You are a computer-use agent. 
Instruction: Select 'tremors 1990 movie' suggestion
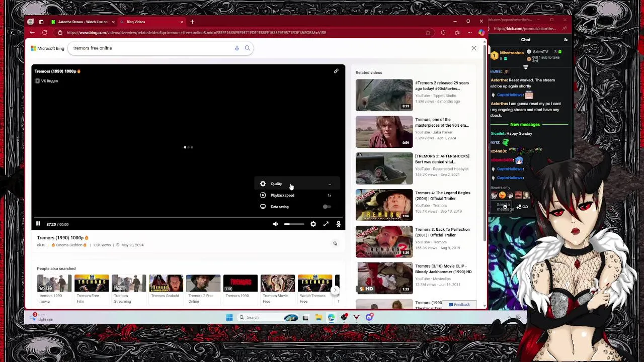(x=54, y=289)
